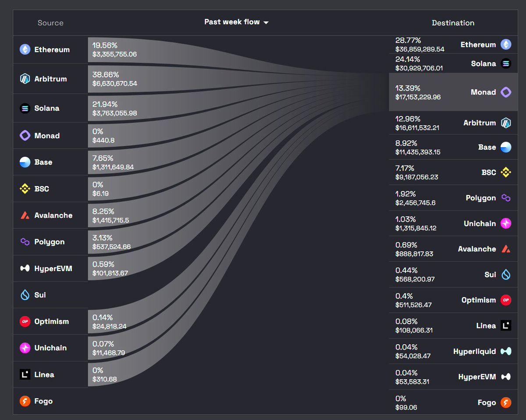Click the BSC icon in Source column
526x420 pixels.
point(25,189)
